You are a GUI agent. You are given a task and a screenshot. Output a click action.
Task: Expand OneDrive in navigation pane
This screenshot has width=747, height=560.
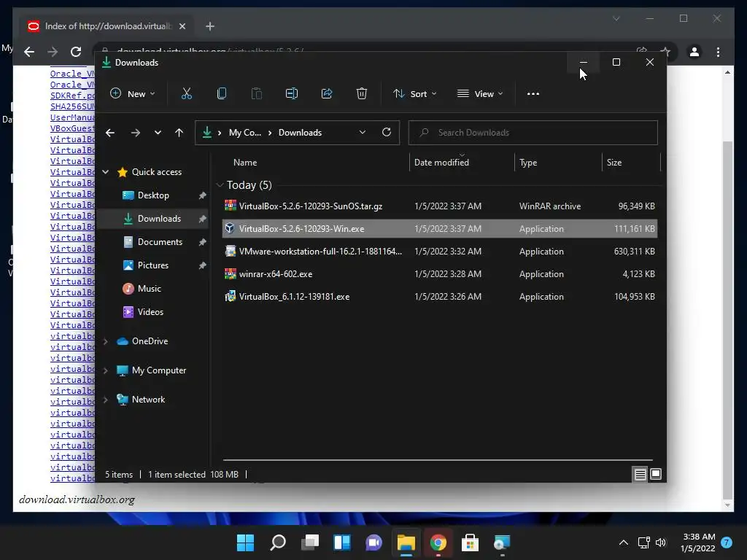pos(106,341)
